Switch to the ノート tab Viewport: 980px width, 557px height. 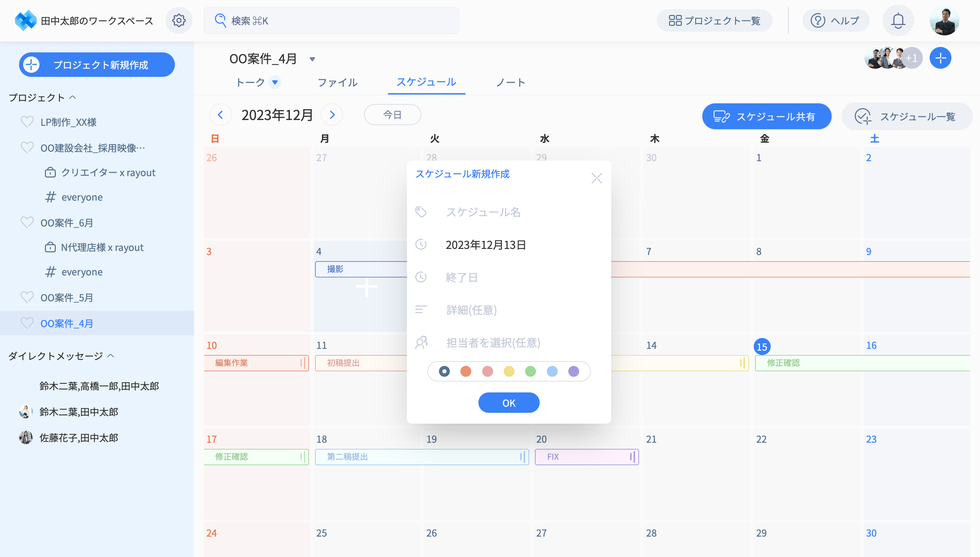coord(510,82)
